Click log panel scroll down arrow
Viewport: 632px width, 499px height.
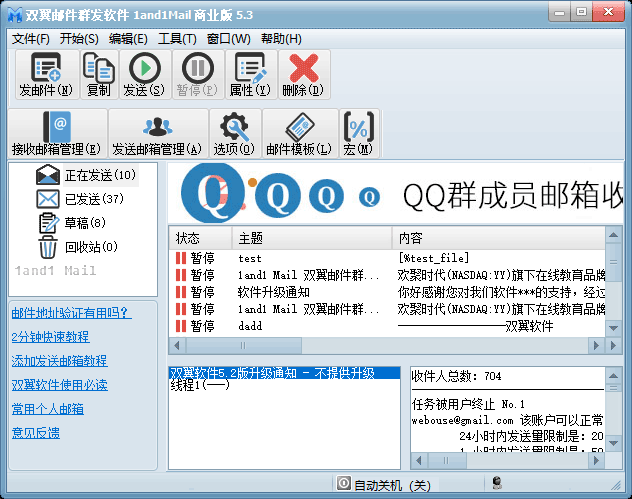613,443
